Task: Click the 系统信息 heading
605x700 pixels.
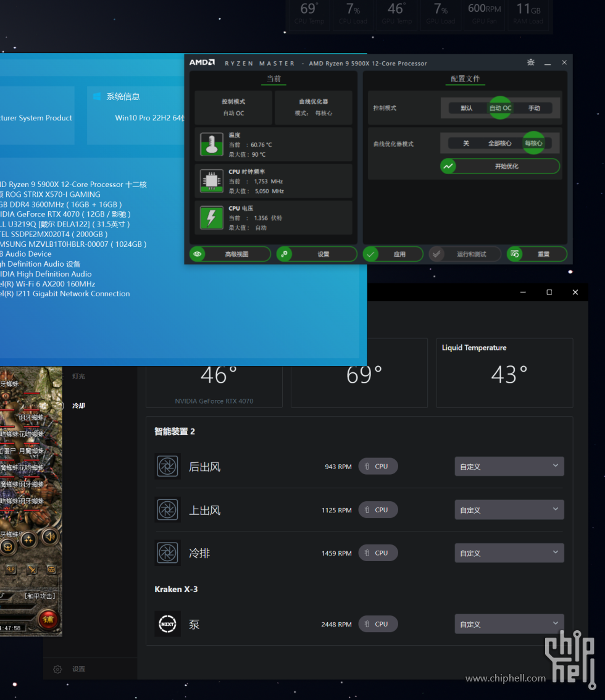Action: [123, 96]
